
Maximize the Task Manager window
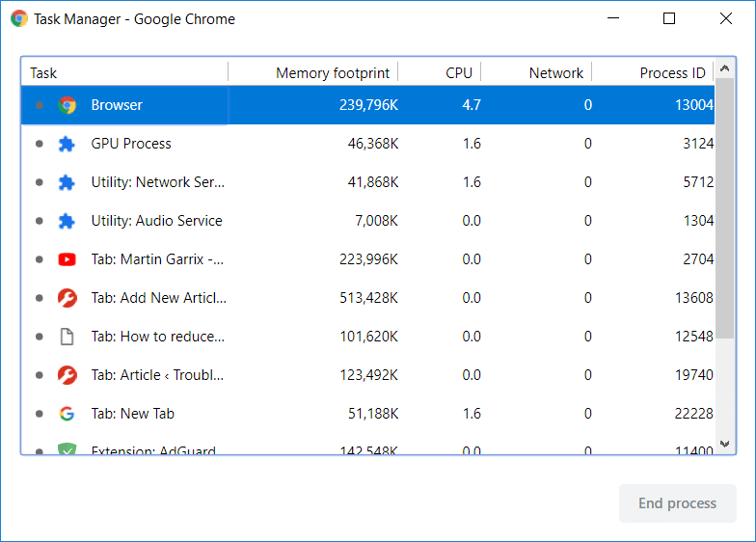669,19
